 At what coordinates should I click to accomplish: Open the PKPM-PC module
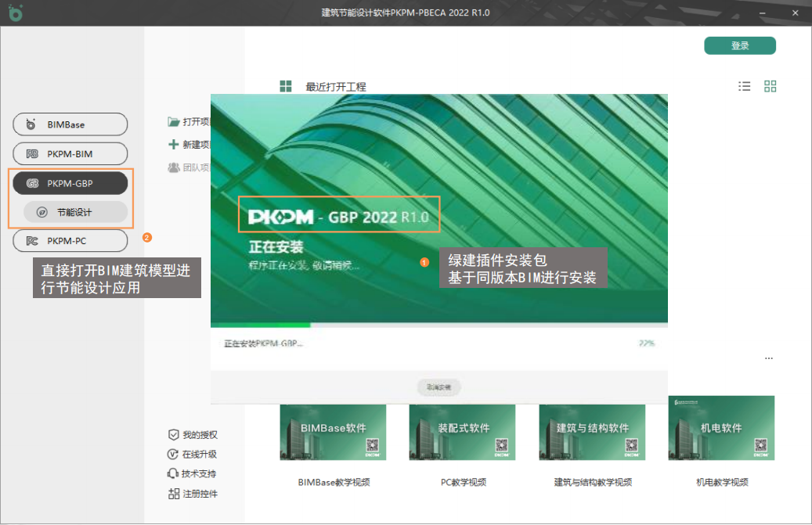70,241
